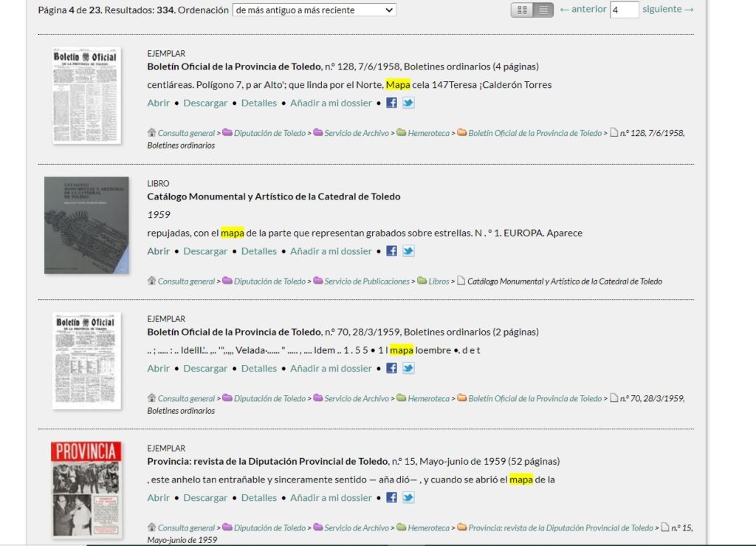Click Descargar for Boletín nº 128

click(x=205, y=103)
